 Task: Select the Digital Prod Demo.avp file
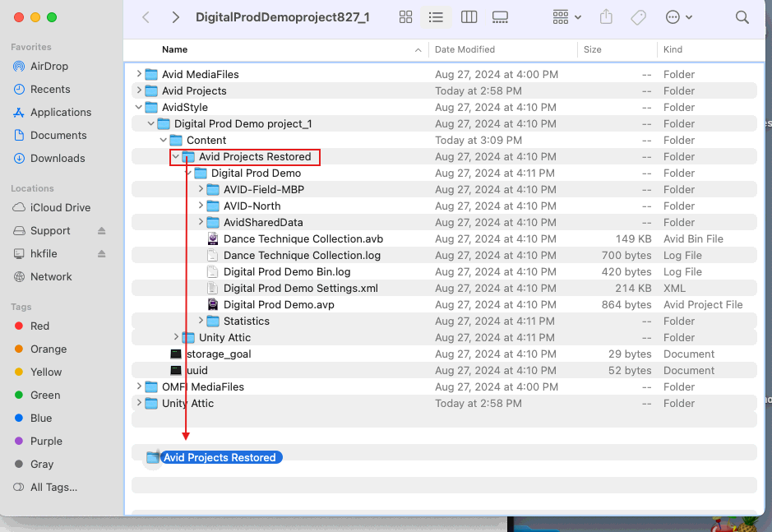pos(279,305)
